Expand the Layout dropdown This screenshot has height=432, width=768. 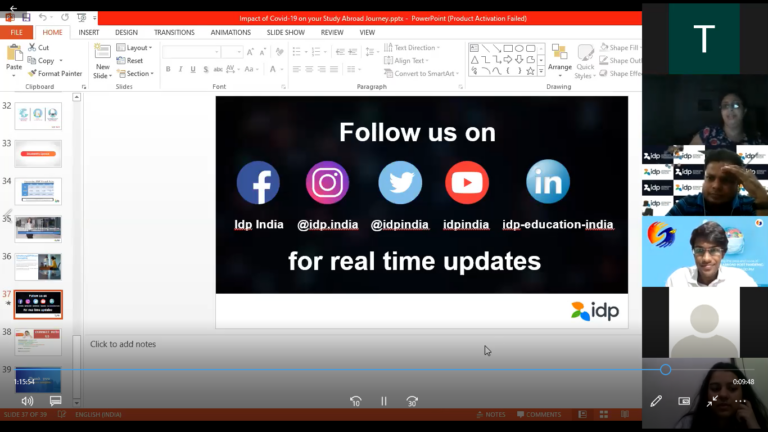click(x=136, y=47)
